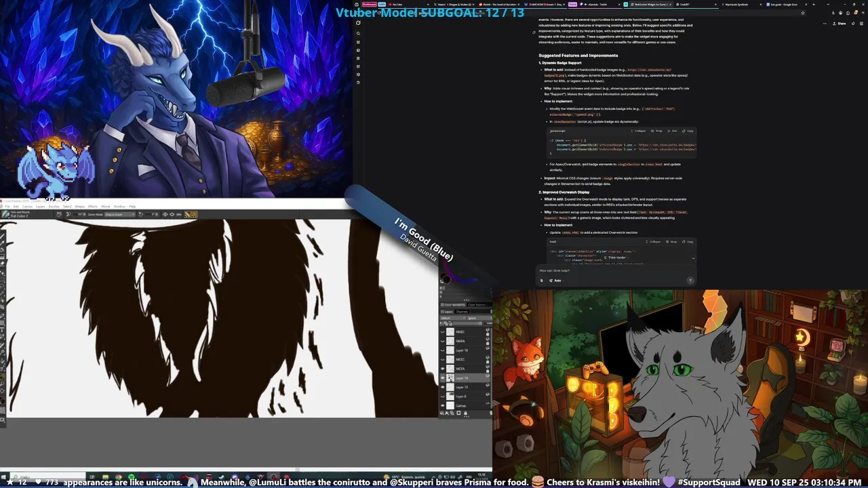Screen dimensions: 868x488
Task: Click the black main color swatch
Action: click(446, 279)
